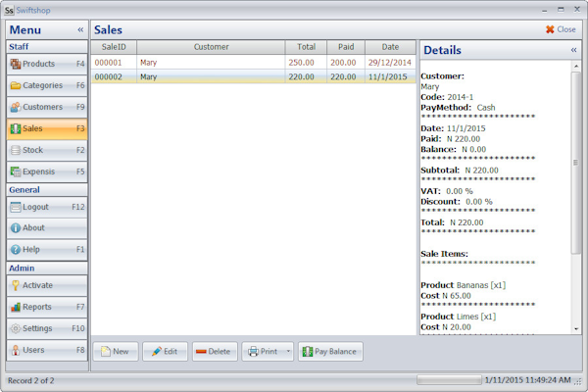
Task: Open the About info item
Action: point(47,227)
